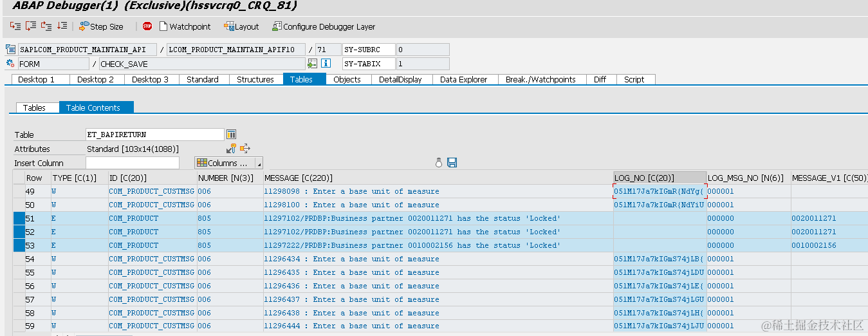
Task: Open Configure Debugger Layer
Action: (x=324, y=26)
